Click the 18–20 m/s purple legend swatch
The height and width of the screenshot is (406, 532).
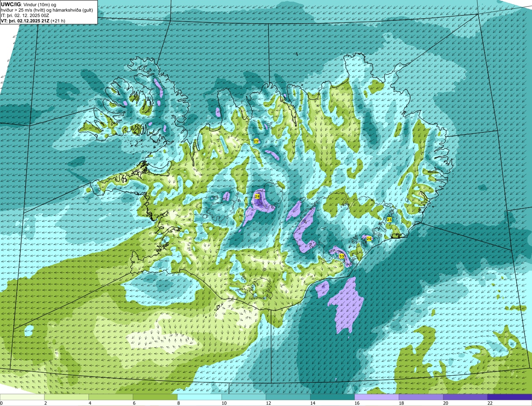pyautogui.click(x=421, y=397)
